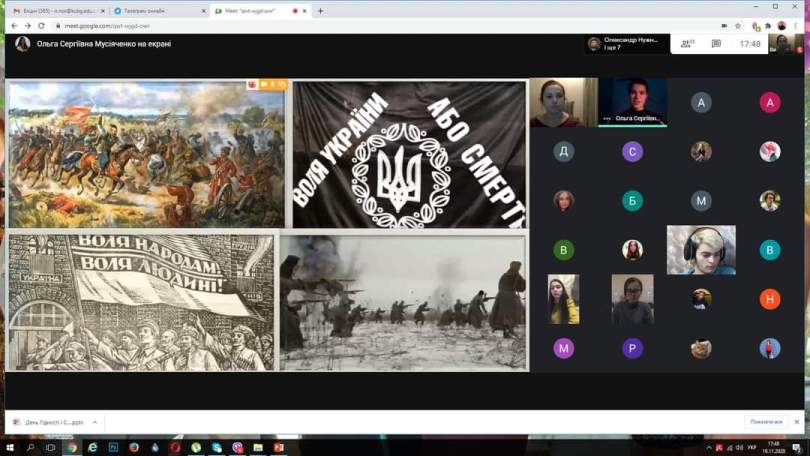The image size is (810, 456).
Task: Close the Gmail tab
Action: [103, 11]
